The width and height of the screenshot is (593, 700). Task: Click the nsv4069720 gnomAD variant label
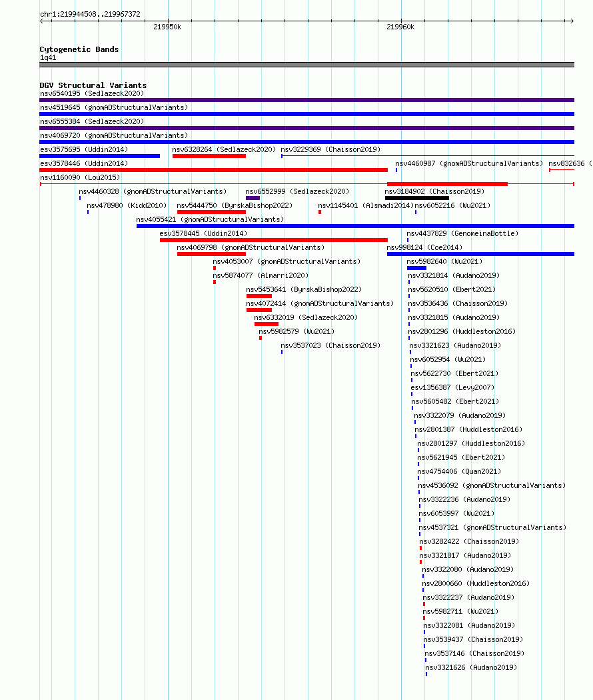[x=114, y=136]
